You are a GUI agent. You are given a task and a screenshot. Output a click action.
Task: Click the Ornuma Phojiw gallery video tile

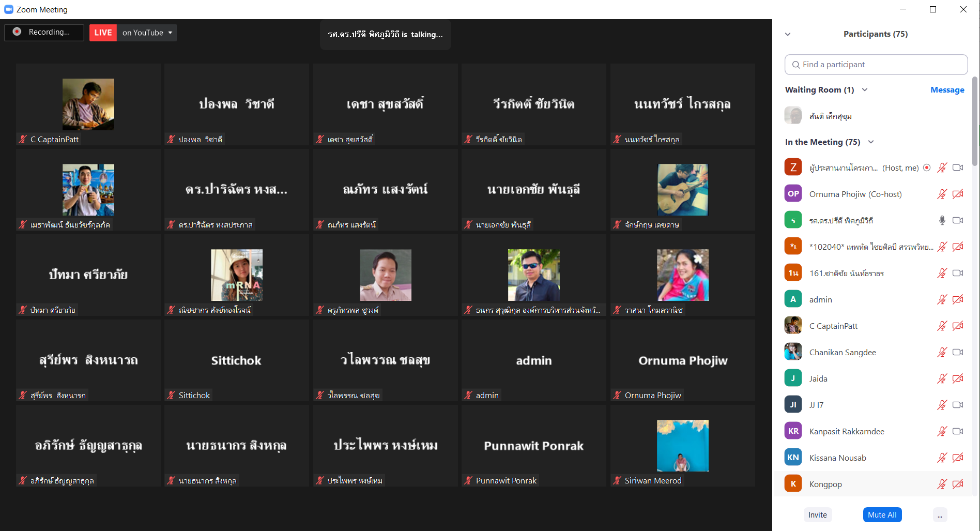(x=682, y=360)
